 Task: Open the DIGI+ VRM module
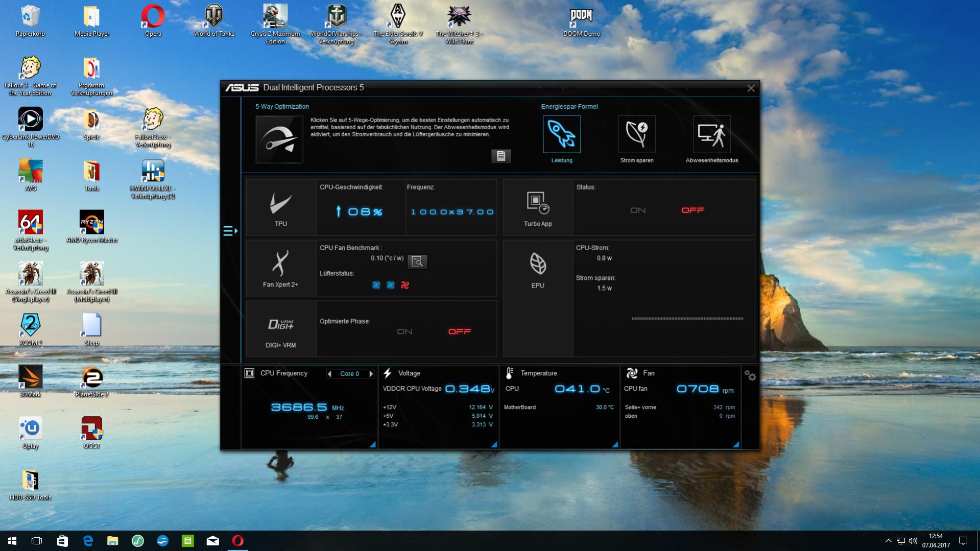point(281,329)
